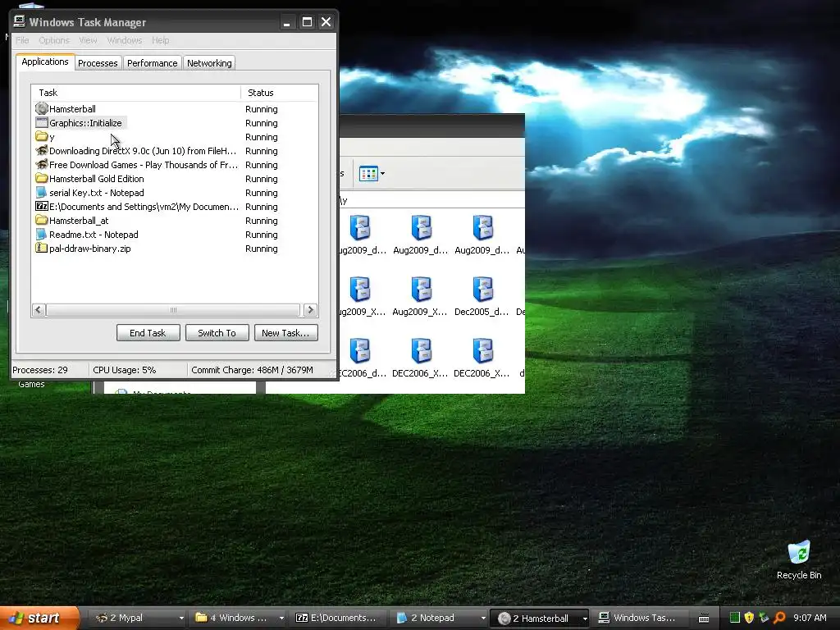Click the Views icon in Explorer toolbar
This screenshot has width=840, height=630.
click(x=368, y=174)
